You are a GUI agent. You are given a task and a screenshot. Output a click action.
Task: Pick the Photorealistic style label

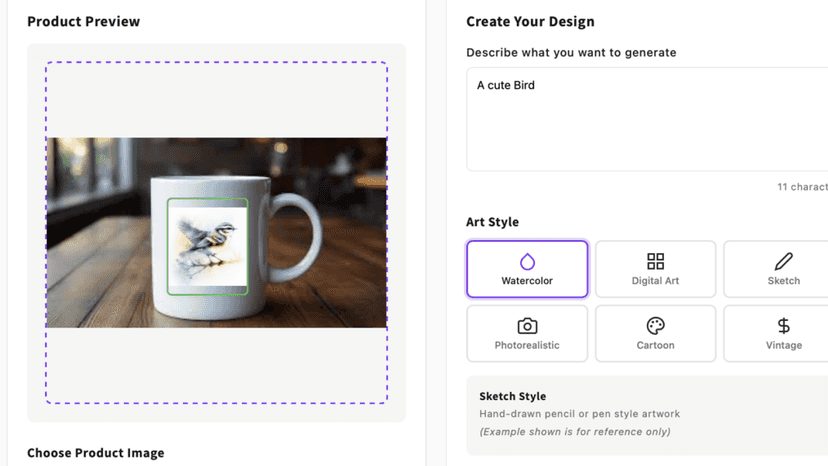527,346
